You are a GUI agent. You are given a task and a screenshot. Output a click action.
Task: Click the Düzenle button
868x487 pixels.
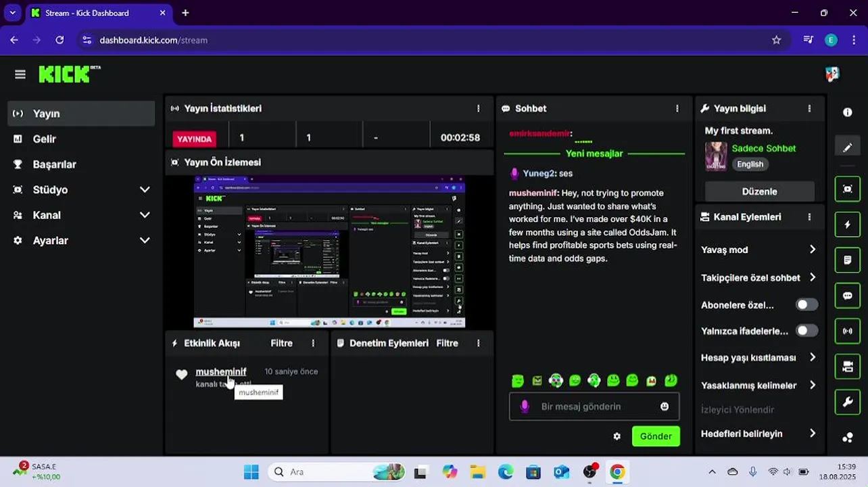pos(759,191)
